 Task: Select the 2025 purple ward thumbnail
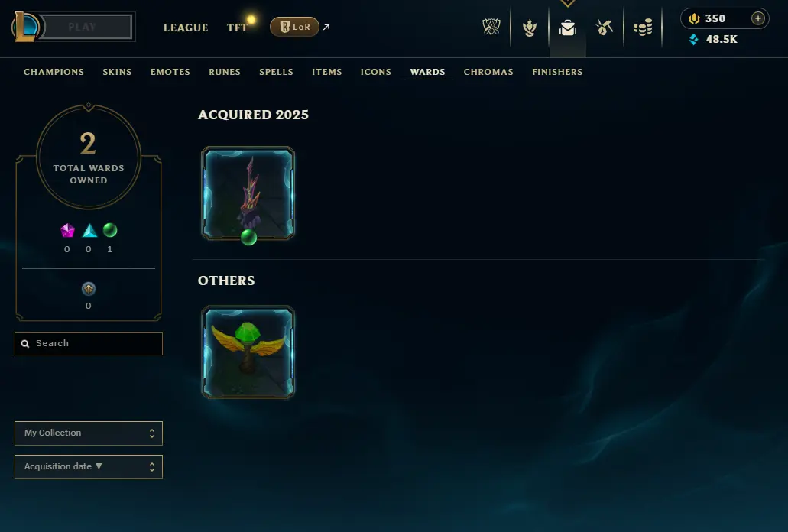248,193
